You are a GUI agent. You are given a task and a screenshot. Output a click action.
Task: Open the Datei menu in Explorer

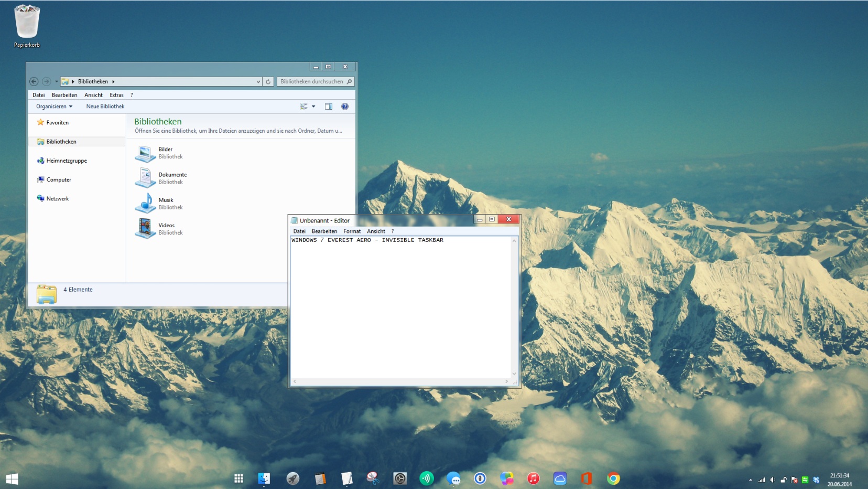point(39,95)
